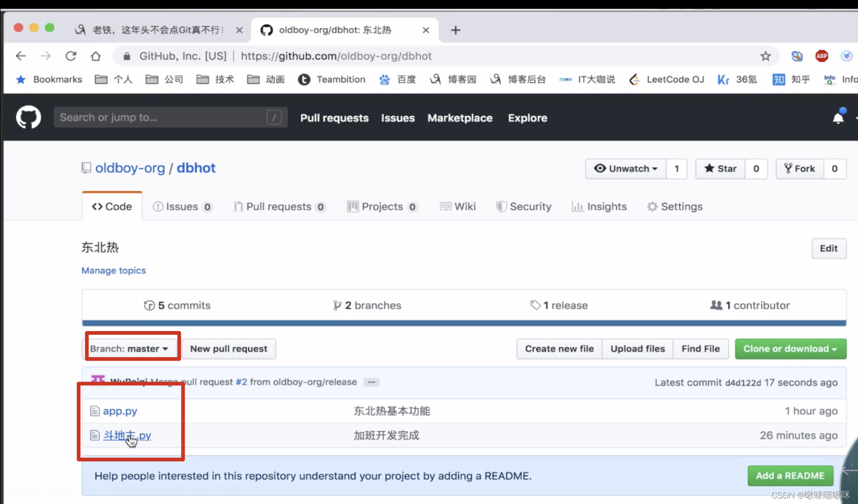Open Explore in the navbar

pos(528,118)
